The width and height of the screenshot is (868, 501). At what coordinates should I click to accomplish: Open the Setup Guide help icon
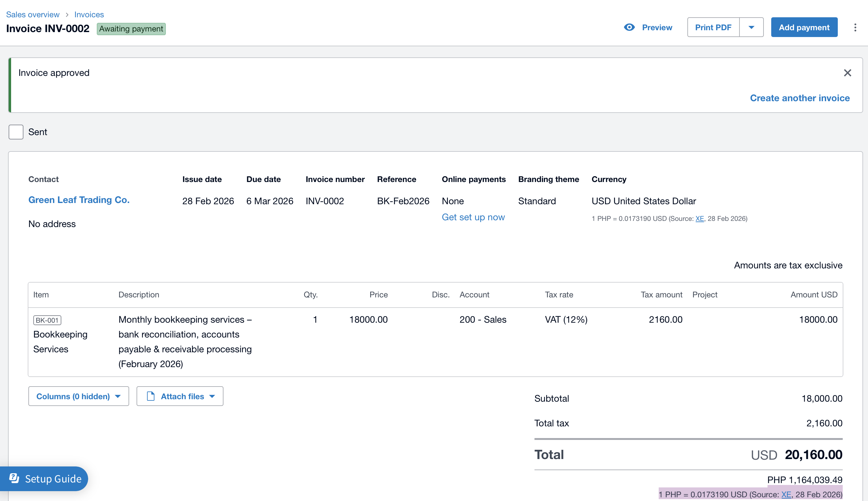[14, 478]
